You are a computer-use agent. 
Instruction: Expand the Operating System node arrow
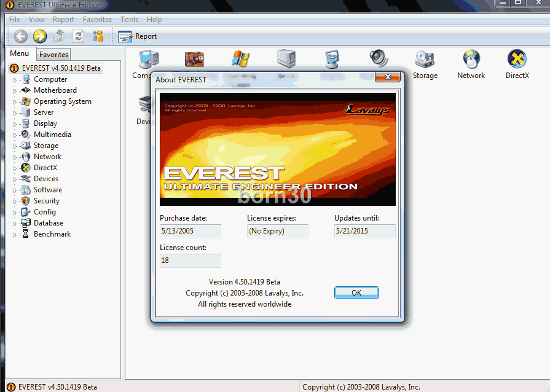[15, 102]
